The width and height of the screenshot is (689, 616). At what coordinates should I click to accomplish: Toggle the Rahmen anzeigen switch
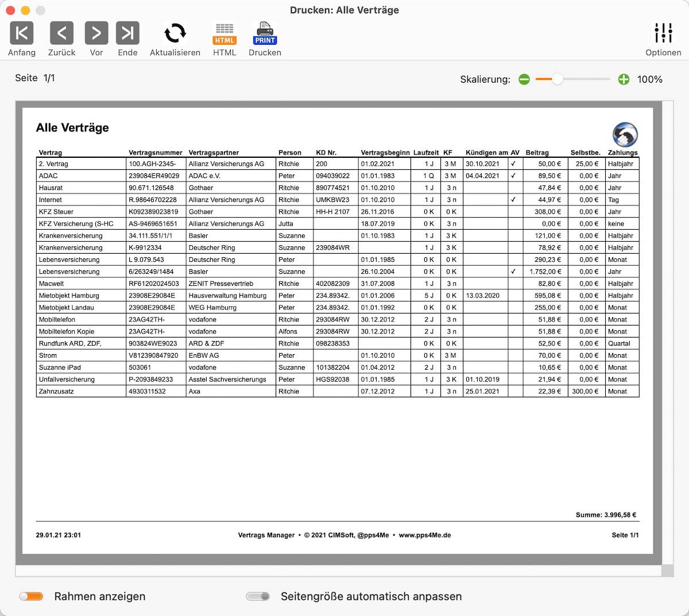pyautogui.click(x=31, y=596)
